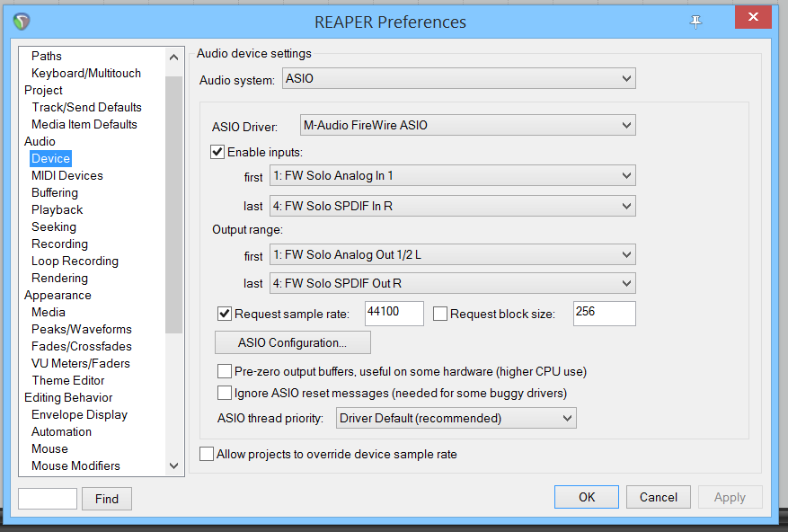The image size is (788, 532).
Task: Open Media Item Defaults page
Action: point(84,124)
